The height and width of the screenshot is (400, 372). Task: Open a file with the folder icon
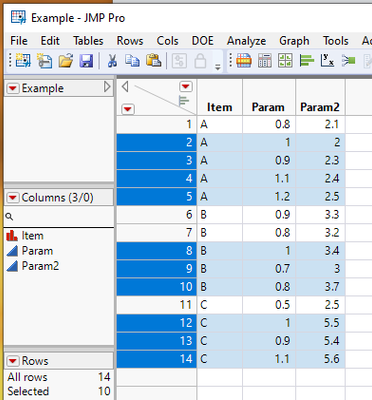tap(66, 61)
